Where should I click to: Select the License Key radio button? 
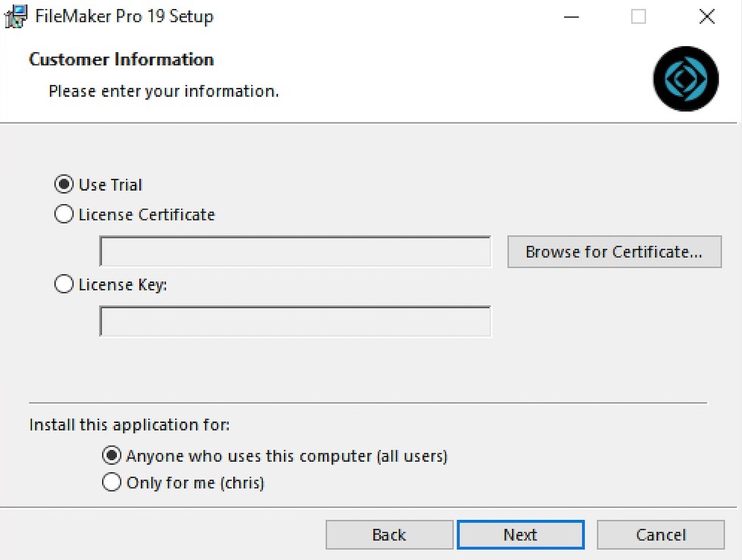[64, 285]
